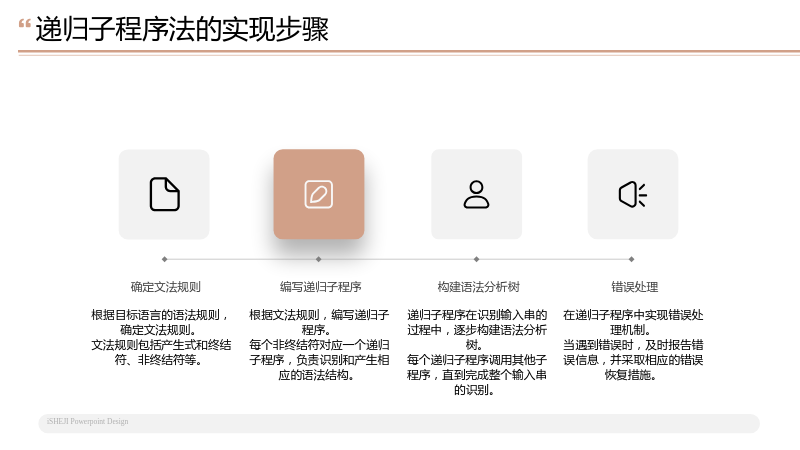Select the edit pencil icon in brown tile
Image resolution: width=800 pixels, height=450 pixels.
tap(319, 194)
